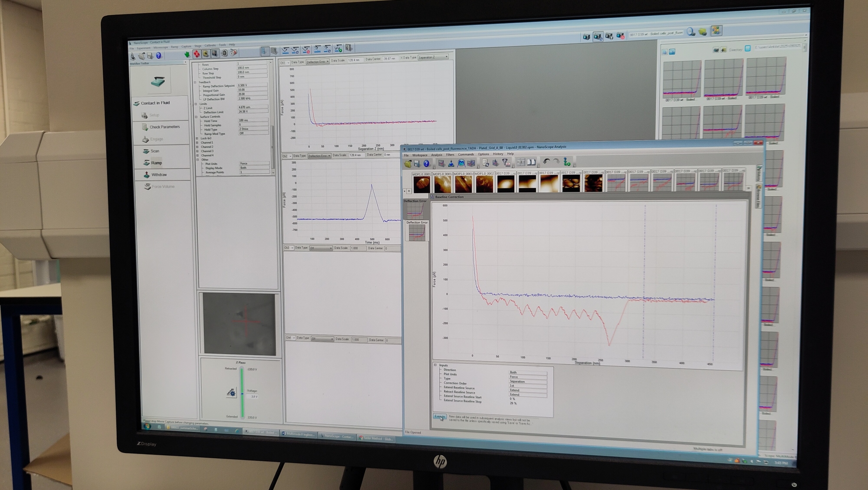This screenshot has width=868, height=490.
Task: Expand the Channel 1 parameter group
Action: tap(197, 142)
